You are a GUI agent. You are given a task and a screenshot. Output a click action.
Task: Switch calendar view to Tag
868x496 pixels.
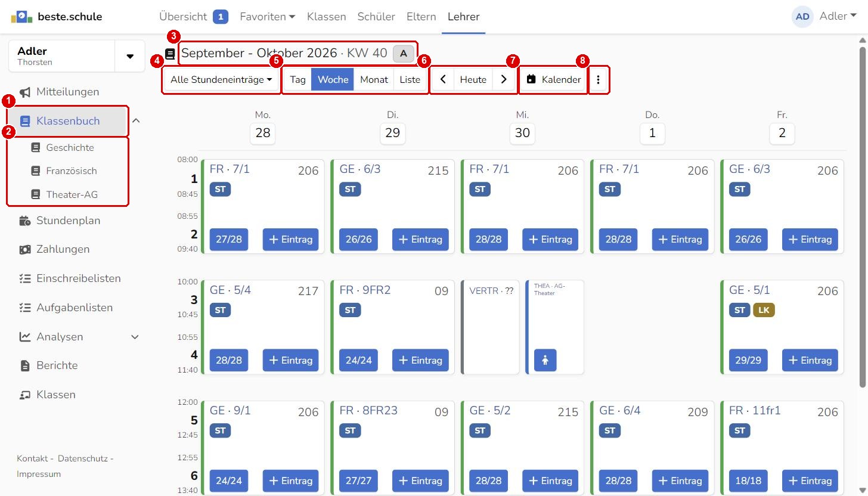(297, 80)
